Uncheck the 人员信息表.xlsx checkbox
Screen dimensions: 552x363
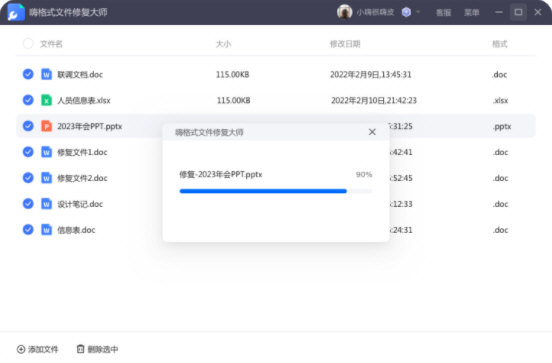coord(28,100)
